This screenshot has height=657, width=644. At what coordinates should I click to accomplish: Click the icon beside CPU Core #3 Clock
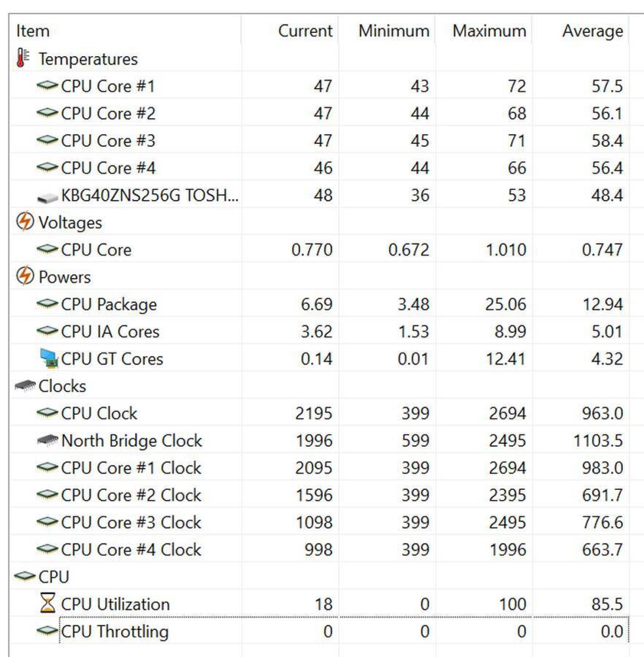(x=48, y=522)
